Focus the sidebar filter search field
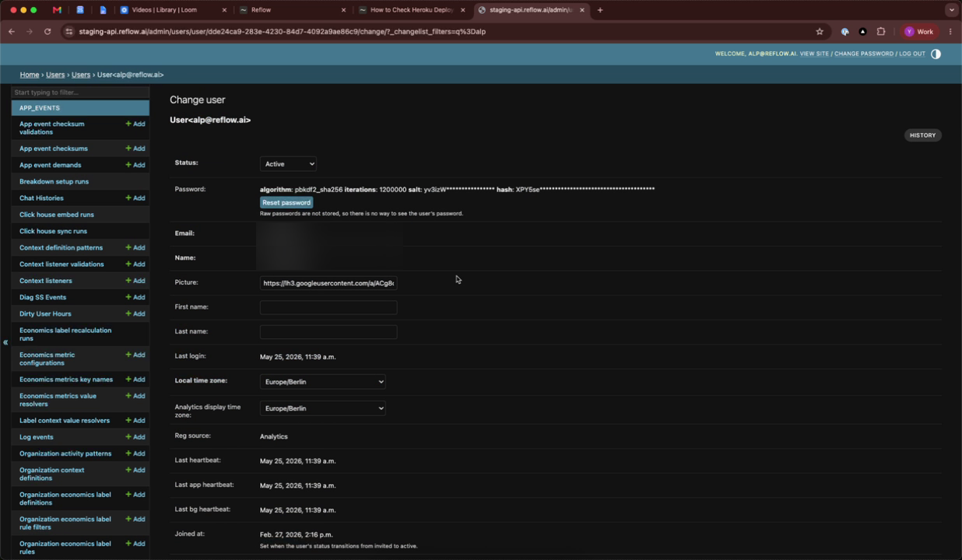Viewport: 962px width, 560px height. [80, 93]
